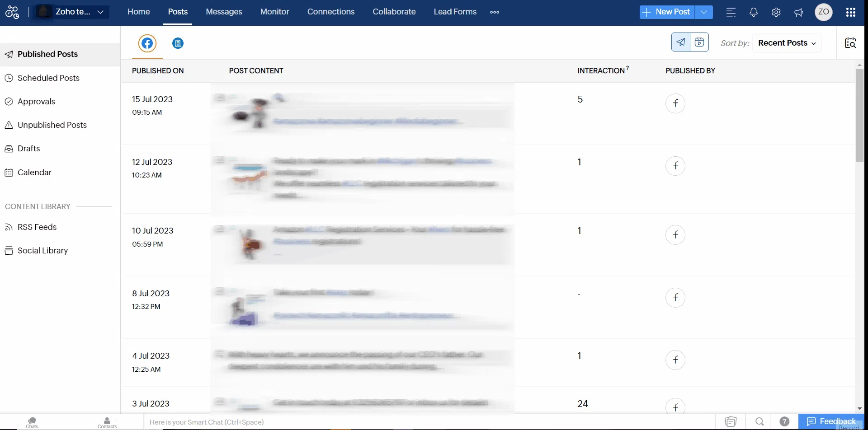Open the Zoho apps grid icon
Screen dimensions: 868x430
[850, 12]
